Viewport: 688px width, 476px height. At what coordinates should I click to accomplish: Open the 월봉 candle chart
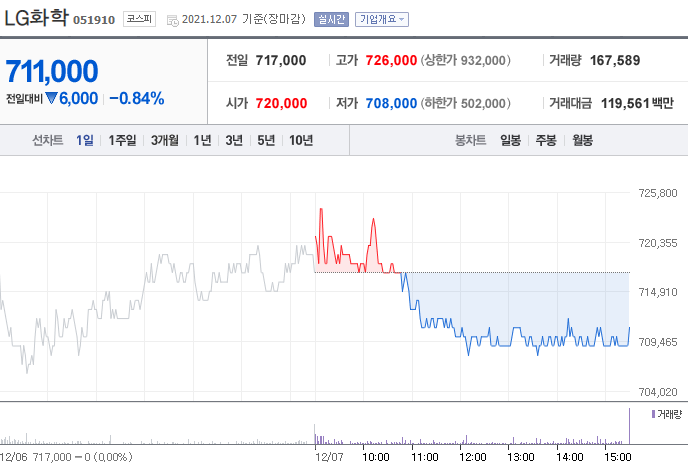coord(582,140)
